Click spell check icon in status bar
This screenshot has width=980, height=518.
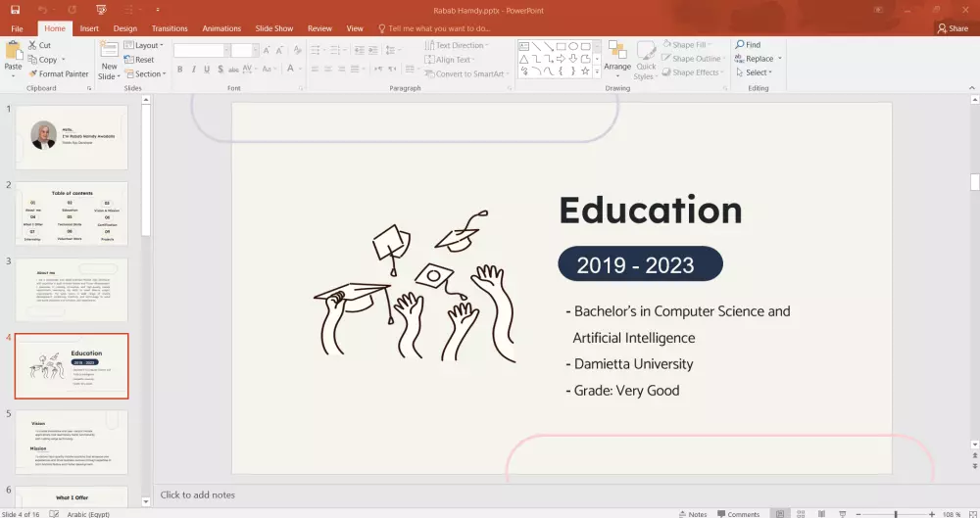[54, 514]
